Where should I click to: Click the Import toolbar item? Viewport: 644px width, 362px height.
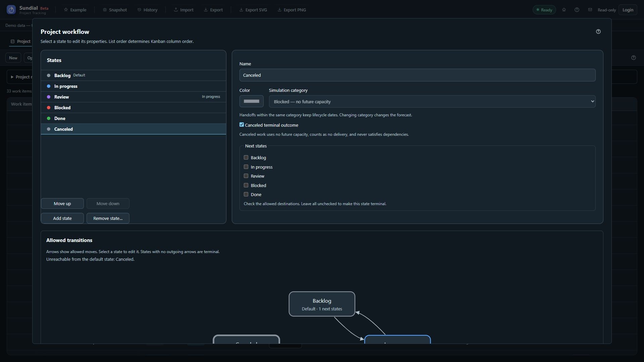coord(183,10)
